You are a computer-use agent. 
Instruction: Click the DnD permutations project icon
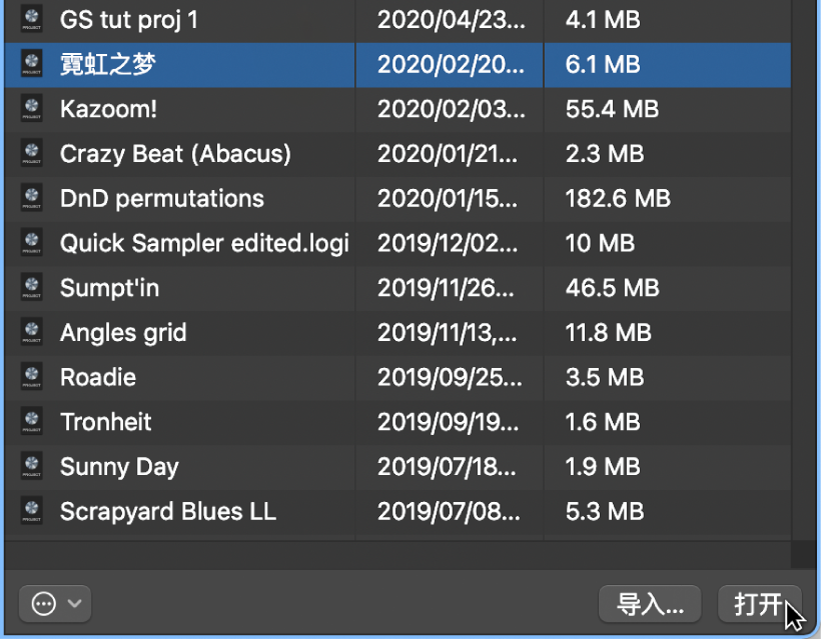pos(31,198)
